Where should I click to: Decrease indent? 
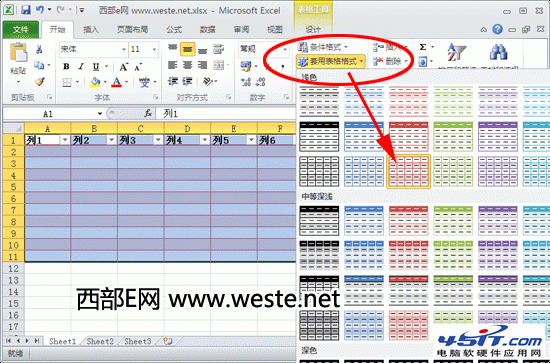tap(173, 82)
